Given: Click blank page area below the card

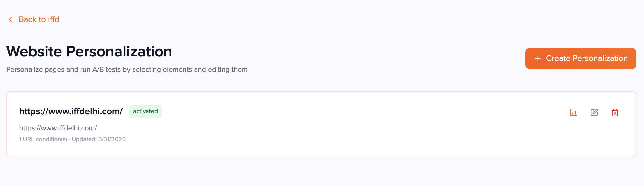Looking at the screenshot, I should (x=321, y=171).
